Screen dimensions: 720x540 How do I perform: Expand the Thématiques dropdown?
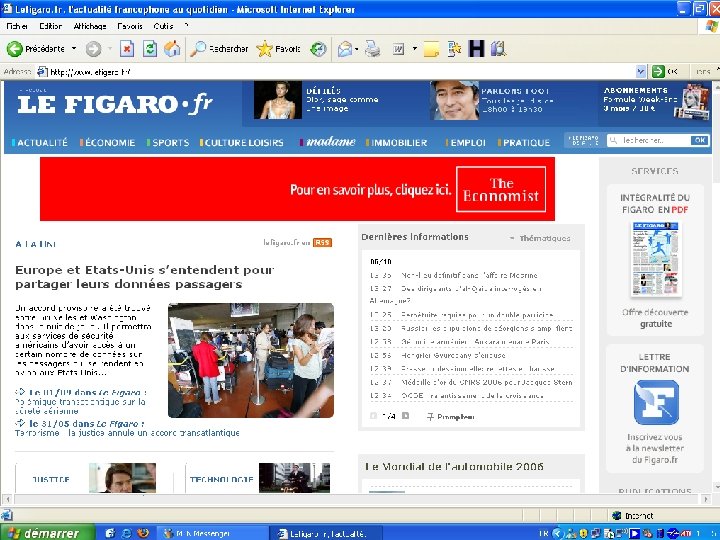pyautogui.click(x=540, y=238)
